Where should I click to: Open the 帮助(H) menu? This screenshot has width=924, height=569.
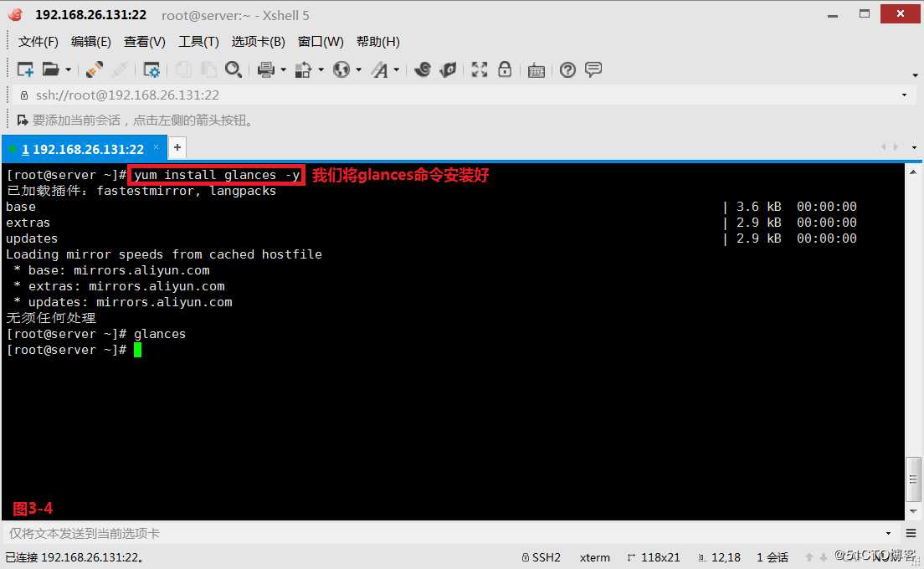coord(377,41)
